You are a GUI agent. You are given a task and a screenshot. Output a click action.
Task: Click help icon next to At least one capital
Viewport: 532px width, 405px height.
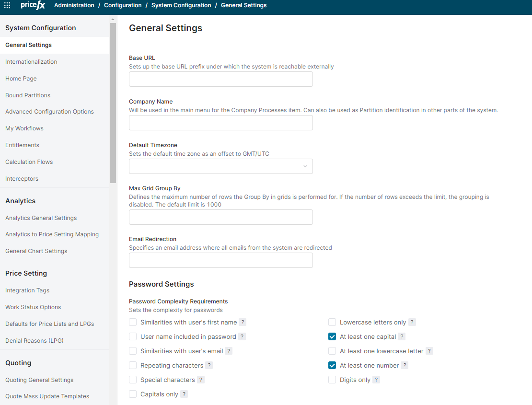point(402,337)
